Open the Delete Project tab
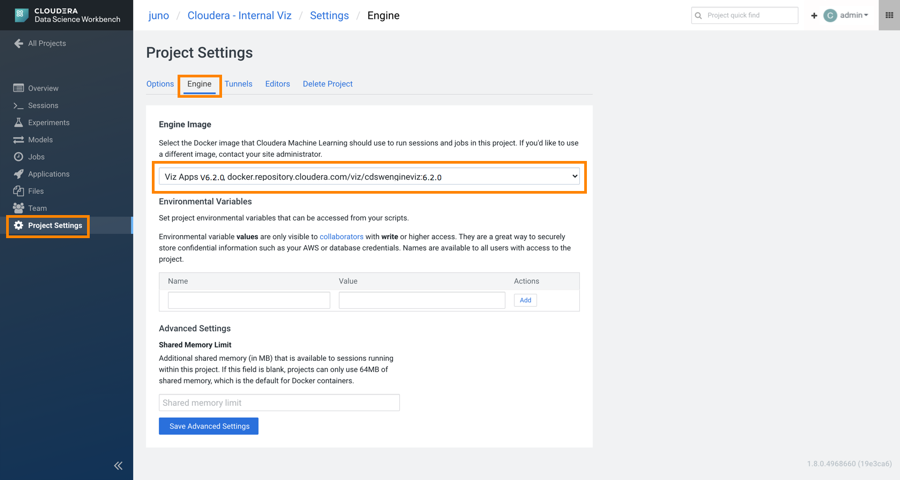 click(327, 84)
